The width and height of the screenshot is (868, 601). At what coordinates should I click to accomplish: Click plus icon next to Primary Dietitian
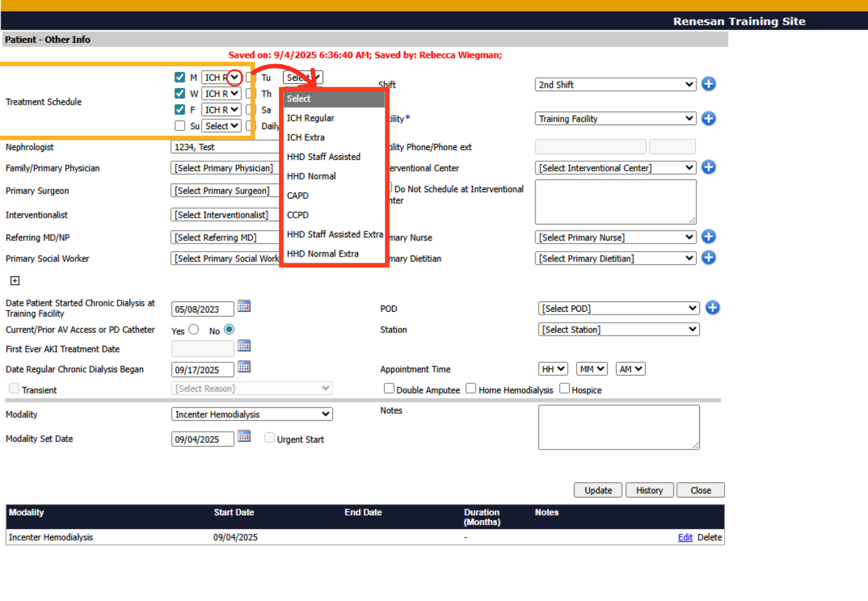tap(708, 258)
